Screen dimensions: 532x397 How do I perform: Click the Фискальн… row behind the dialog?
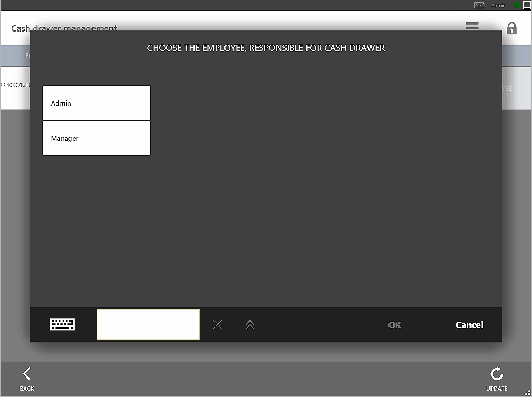(x=15, y=85)
